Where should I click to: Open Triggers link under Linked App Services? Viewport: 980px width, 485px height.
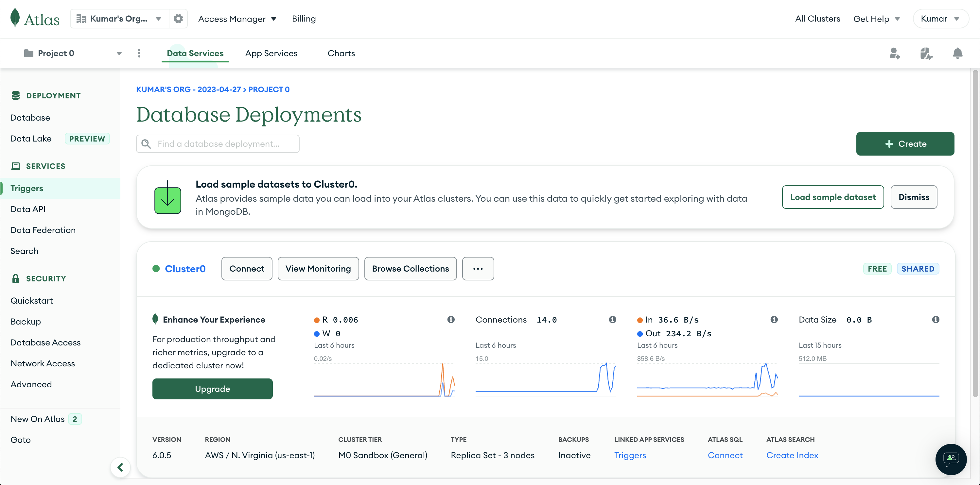pyautogui.click(x=630, y=455)
